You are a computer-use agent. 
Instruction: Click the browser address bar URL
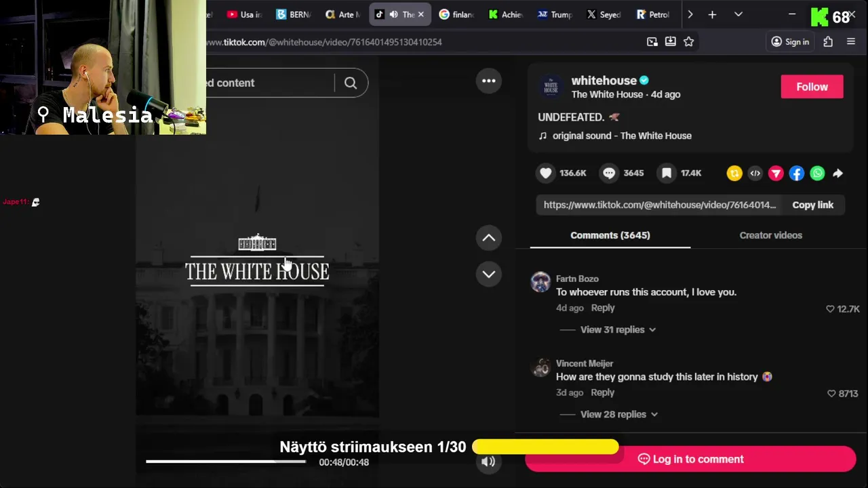pos(323,42)
